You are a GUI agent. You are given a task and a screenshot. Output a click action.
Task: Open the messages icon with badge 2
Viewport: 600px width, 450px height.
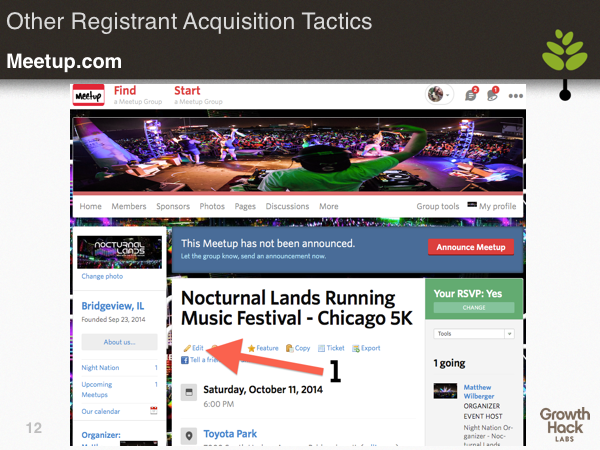click(x=471, y=95)
